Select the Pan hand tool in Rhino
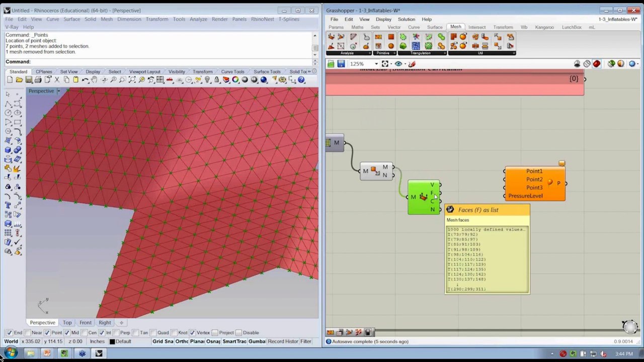644x362 pixels. coord(95,80)
